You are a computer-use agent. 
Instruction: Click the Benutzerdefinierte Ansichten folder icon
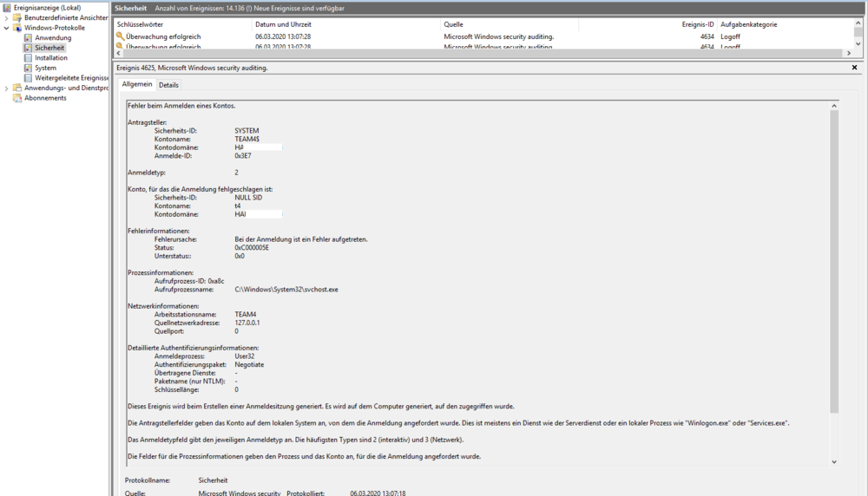coord(18,17)
